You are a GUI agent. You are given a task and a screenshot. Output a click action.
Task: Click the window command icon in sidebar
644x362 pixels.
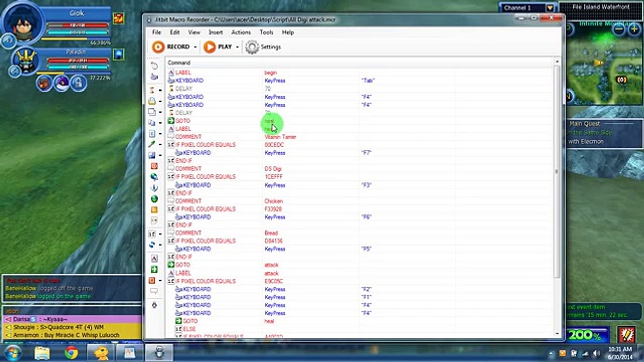point(152,112)
